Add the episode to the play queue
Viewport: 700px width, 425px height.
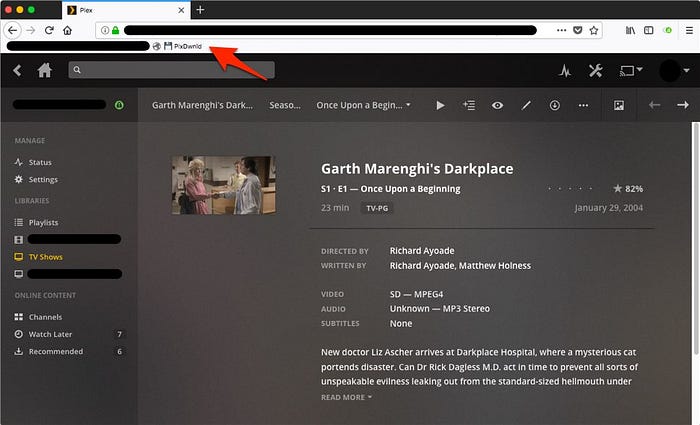469,105
